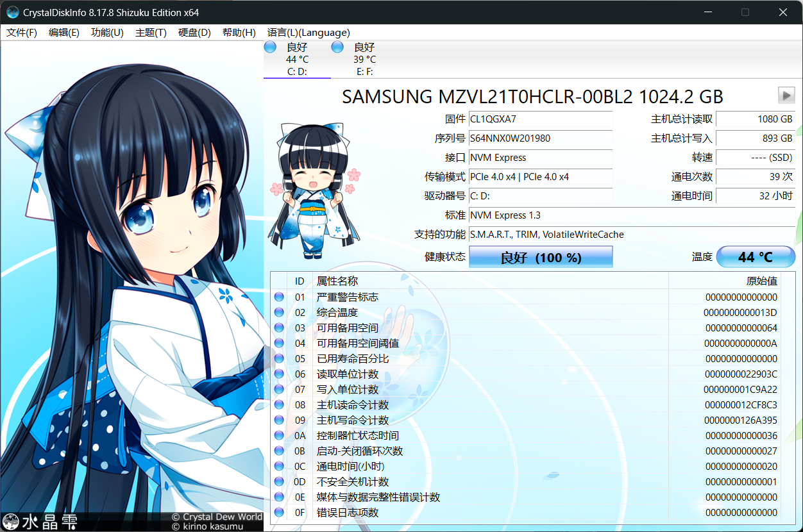
Task: Click the status orb for attribute 0A 控制器忙状态时间
Action: coord(279,435)
